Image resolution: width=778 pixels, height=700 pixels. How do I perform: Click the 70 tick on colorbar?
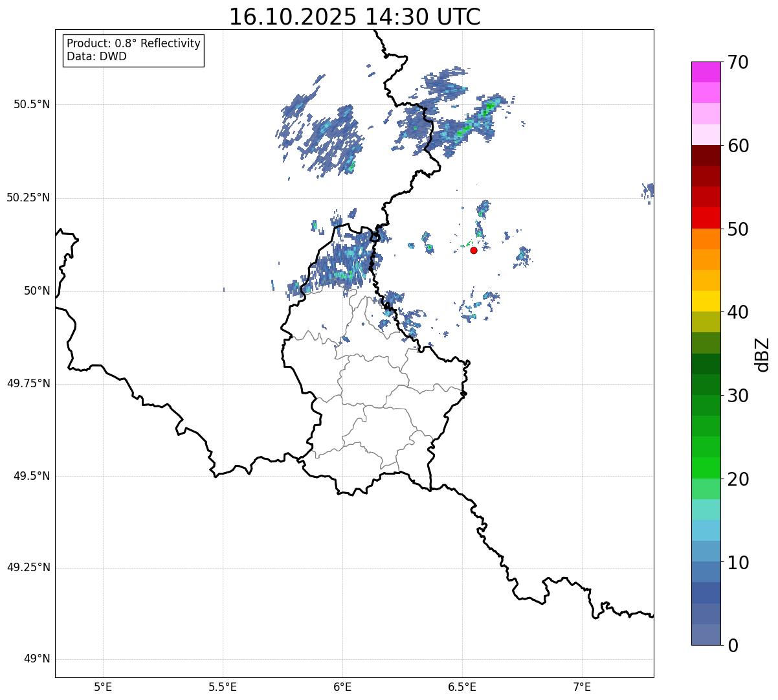click(x=738, y=62)
